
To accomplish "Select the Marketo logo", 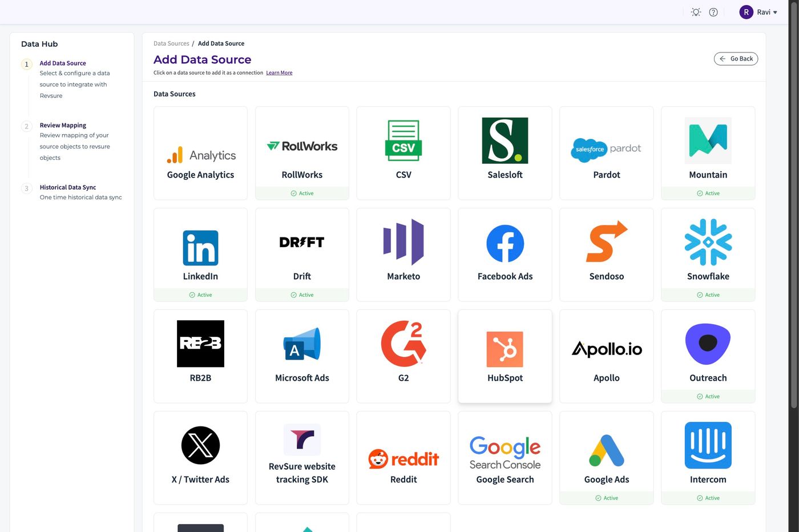I will 403,242.
